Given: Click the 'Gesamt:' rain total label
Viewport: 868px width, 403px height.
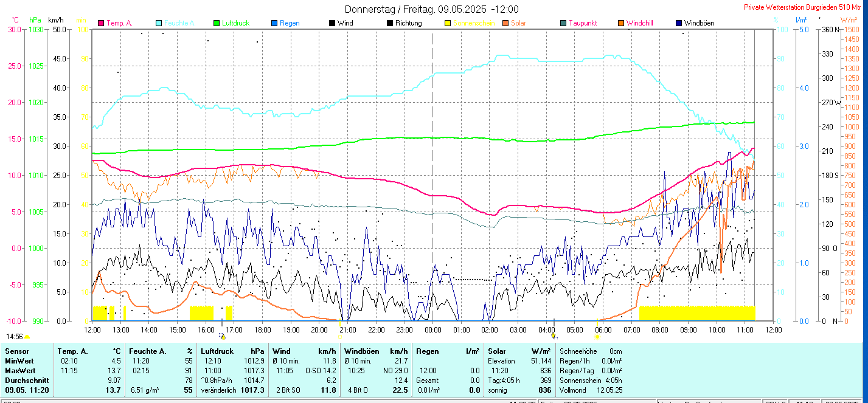Looking at the screenshot, I should click(x=428, y=380).
